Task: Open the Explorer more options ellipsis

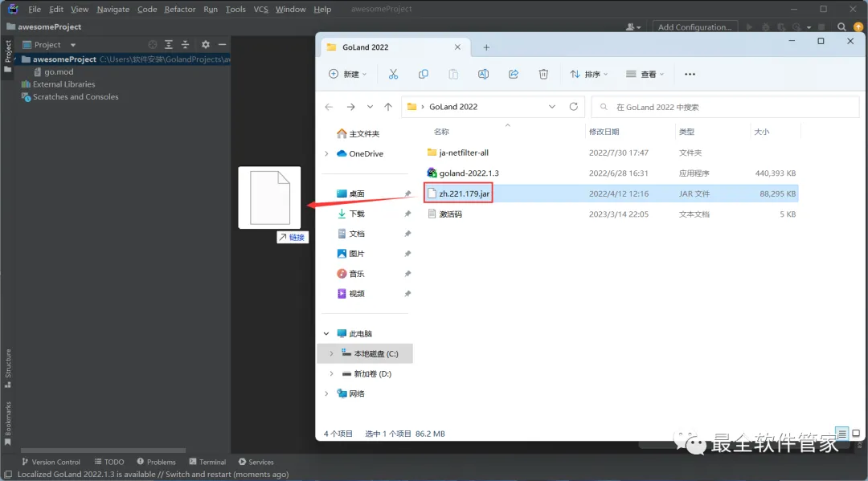Action: coord(690,74)
